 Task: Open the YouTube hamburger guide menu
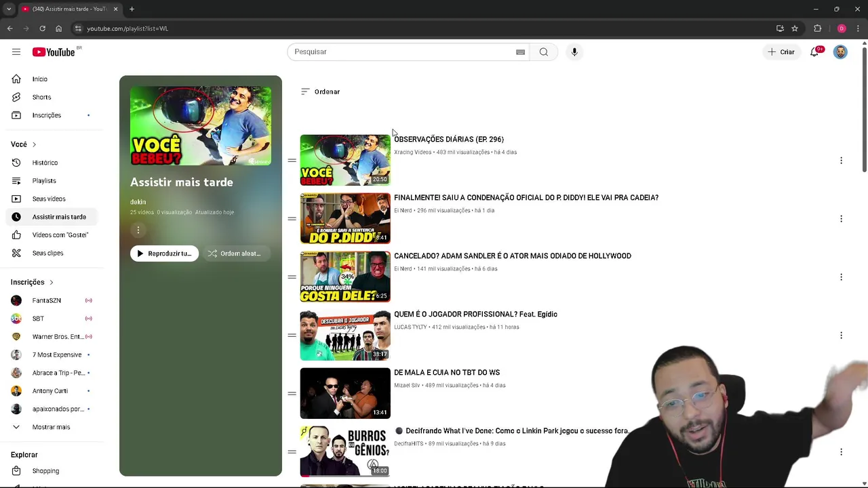(x=16, y=52)
